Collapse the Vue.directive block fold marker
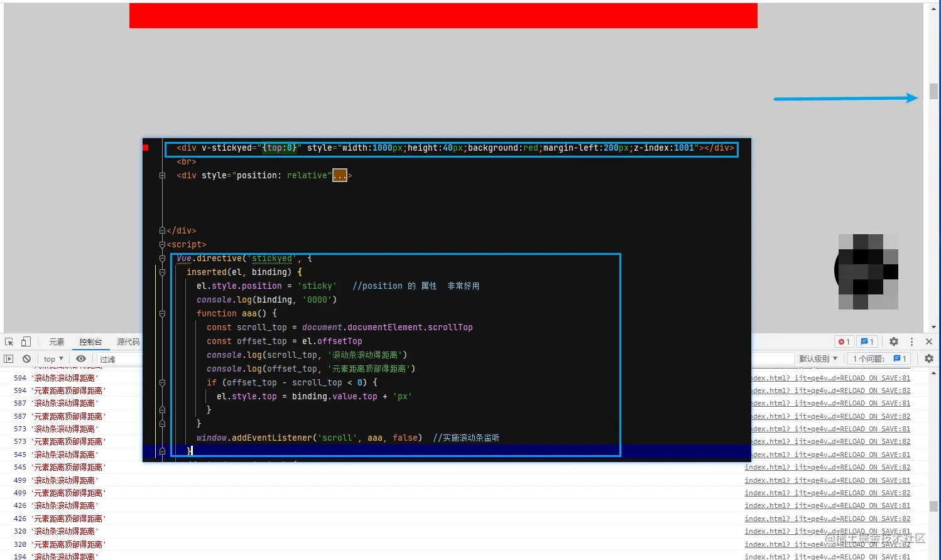This screenshot has height=560, width=941. [162, 259]
